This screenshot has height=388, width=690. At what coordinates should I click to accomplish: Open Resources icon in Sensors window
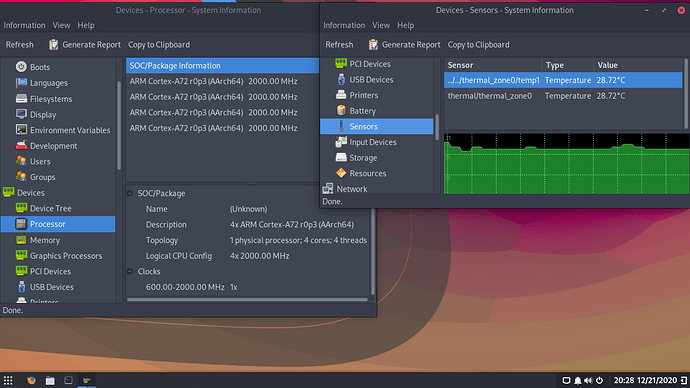[x=341, y=173]
